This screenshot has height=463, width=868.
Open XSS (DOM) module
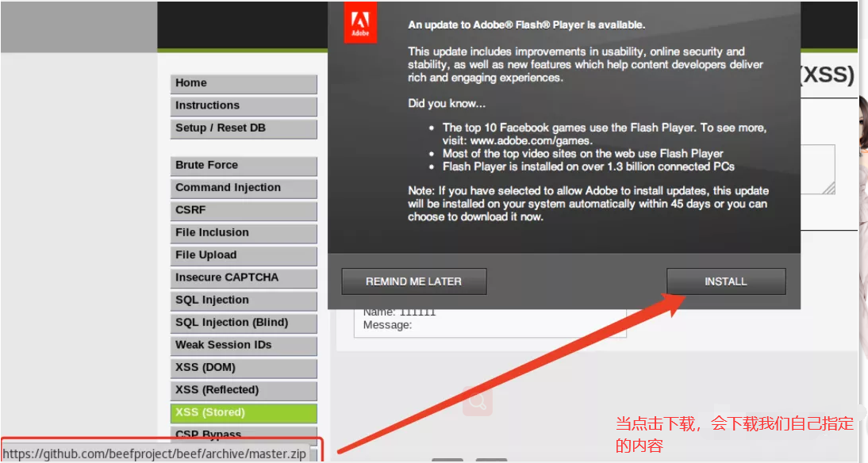244,368
